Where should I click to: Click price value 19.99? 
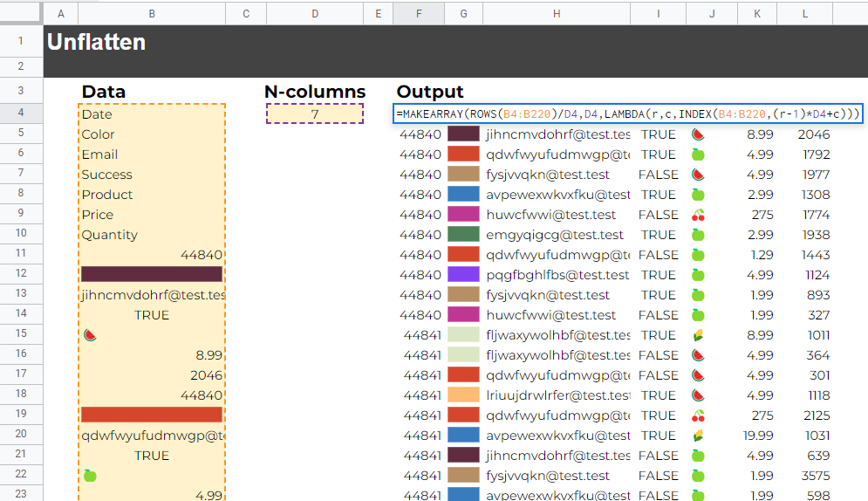click(758, 436)
